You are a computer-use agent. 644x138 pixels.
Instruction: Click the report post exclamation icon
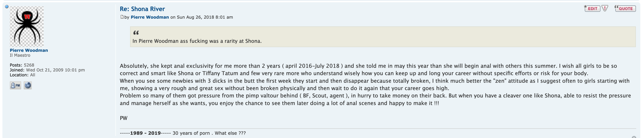(x=605, y=9)
